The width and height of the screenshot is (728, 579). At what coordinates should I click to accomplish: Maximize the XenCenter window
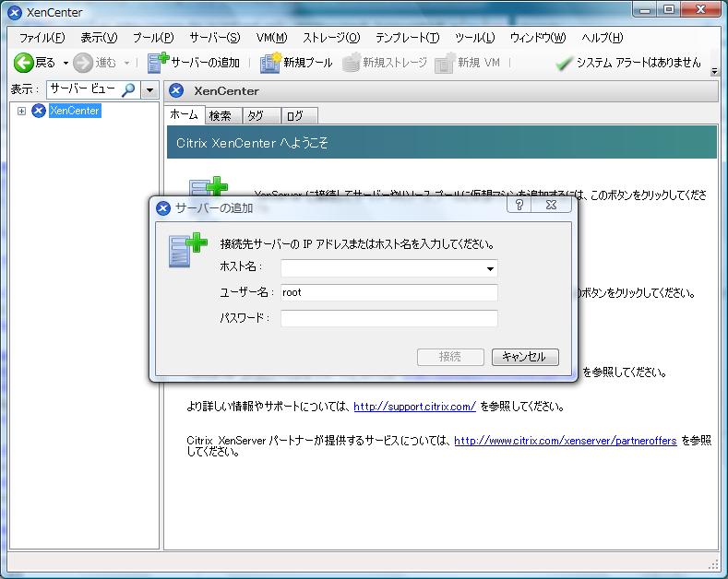click(669, 9)
